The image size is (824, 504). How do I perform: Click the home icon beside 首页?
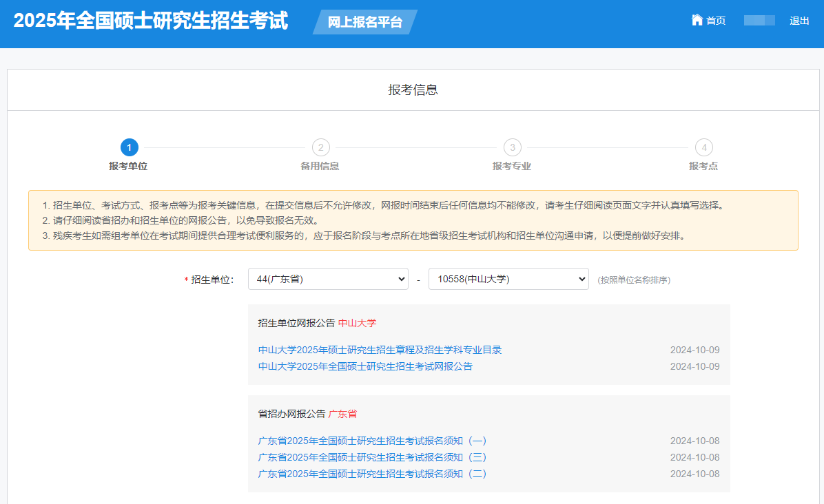point(697,20)
